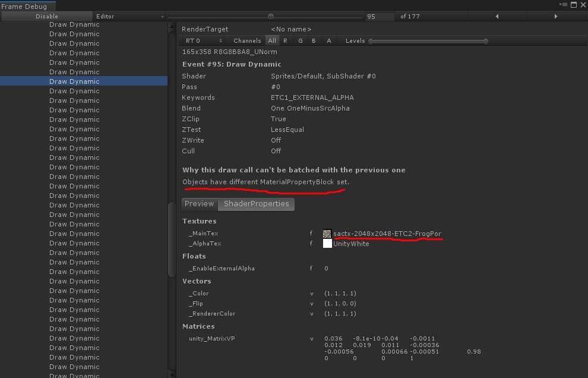Viewport: 588px width, 378px height.
Task: Click the Event #95: Draw Dynamic heading
Action: [232, 64]
